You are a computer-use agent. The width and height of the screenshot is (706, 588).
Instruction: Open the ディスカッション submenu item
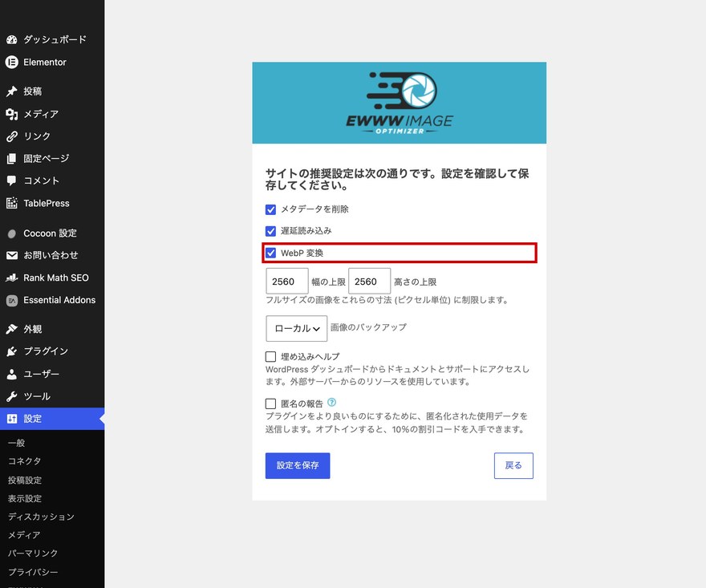[41, 517]
